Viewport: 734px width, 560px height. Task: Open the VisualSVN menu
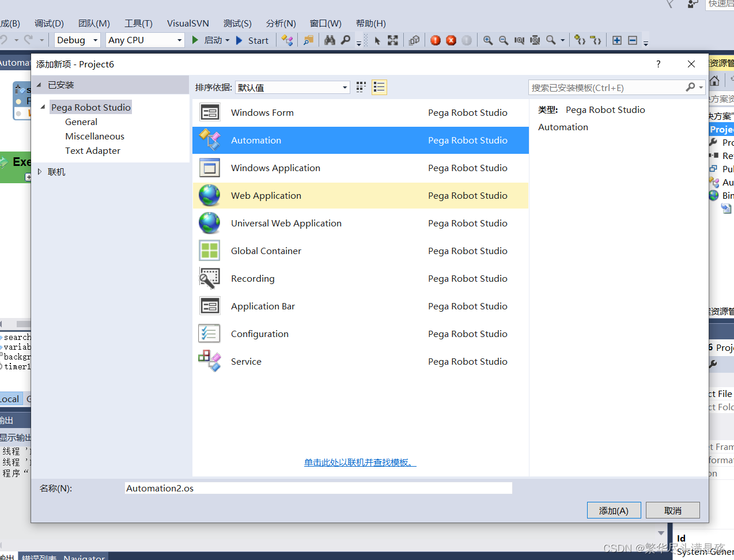(188, 24)
